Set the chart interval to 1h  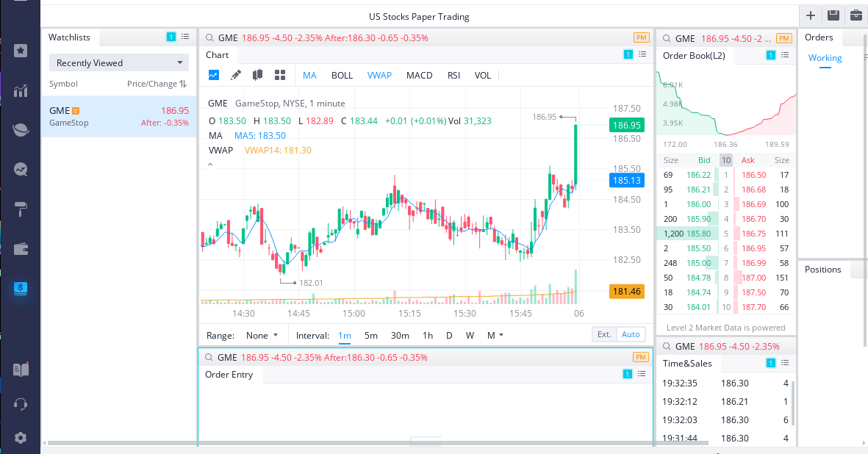[427, 335]
